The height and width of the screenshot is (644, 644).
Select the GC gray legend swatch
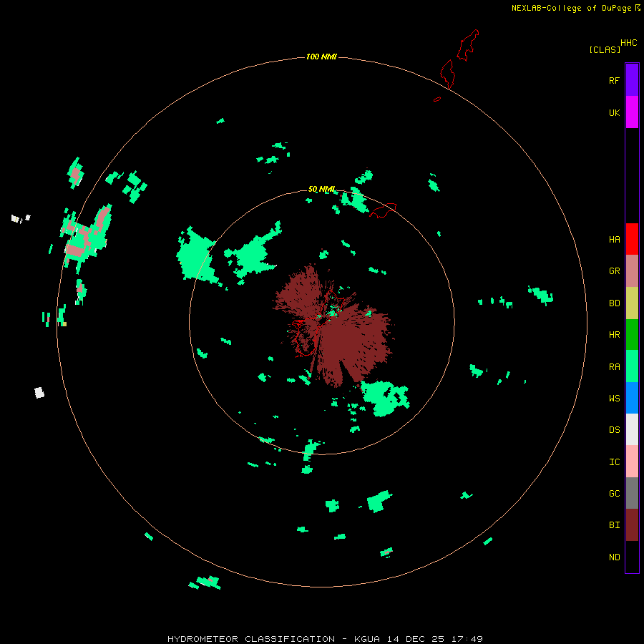(632, 493)
